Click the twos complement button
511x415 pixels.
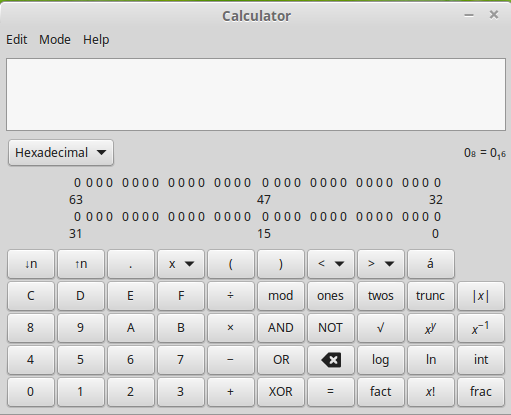coord(381,296)
